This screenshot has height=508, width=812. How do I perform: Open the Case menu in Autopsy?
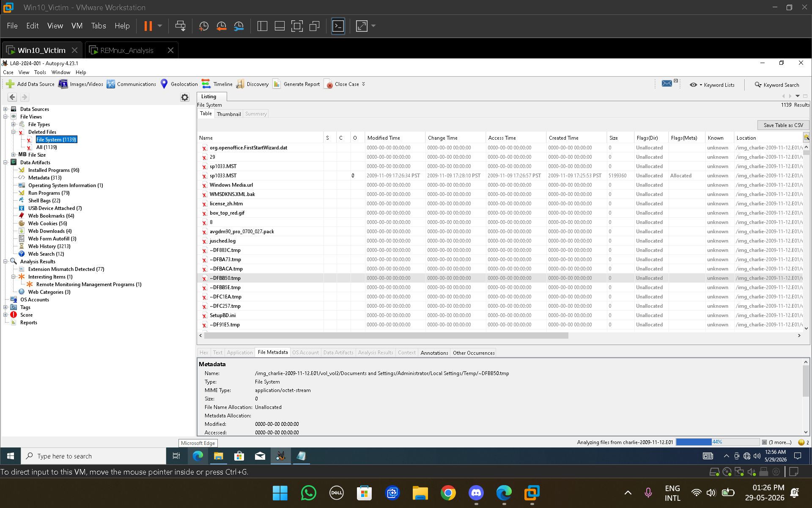coord(8,72)
